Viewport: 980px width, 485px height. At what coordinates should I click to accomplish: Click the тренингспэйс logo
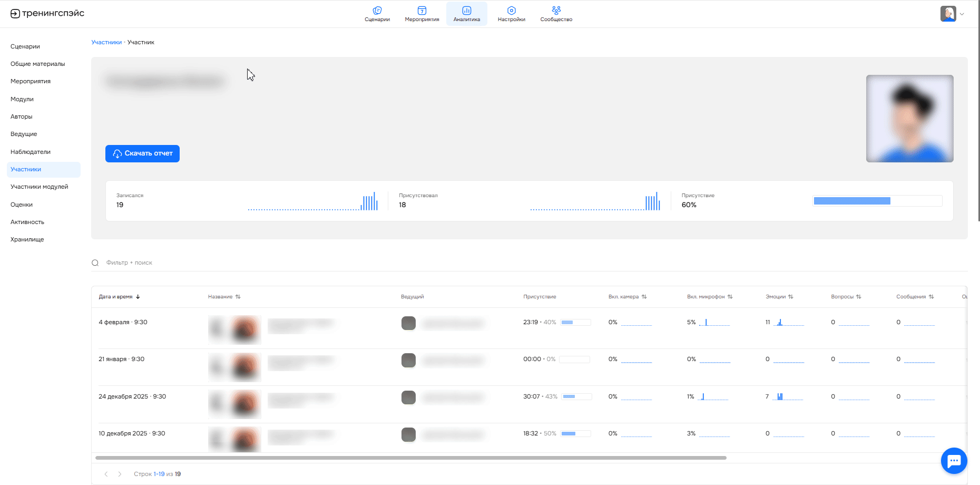47,13
